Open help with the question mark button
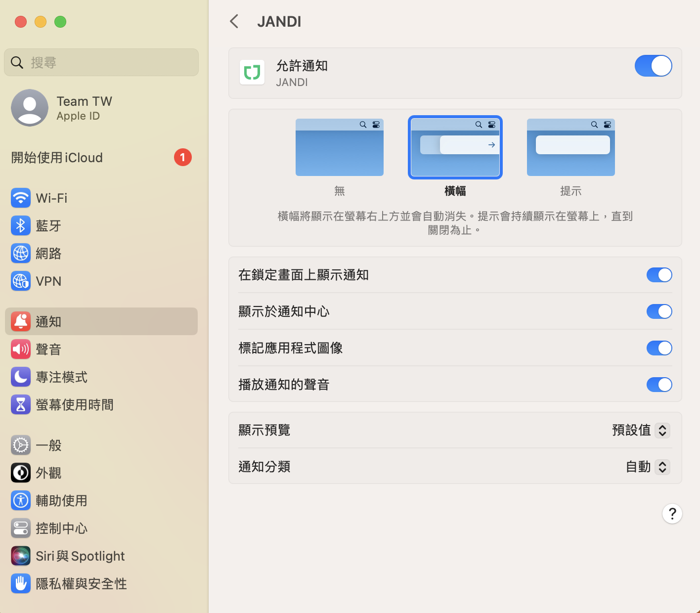The image size is (700, 613). [x=672, y=514]
